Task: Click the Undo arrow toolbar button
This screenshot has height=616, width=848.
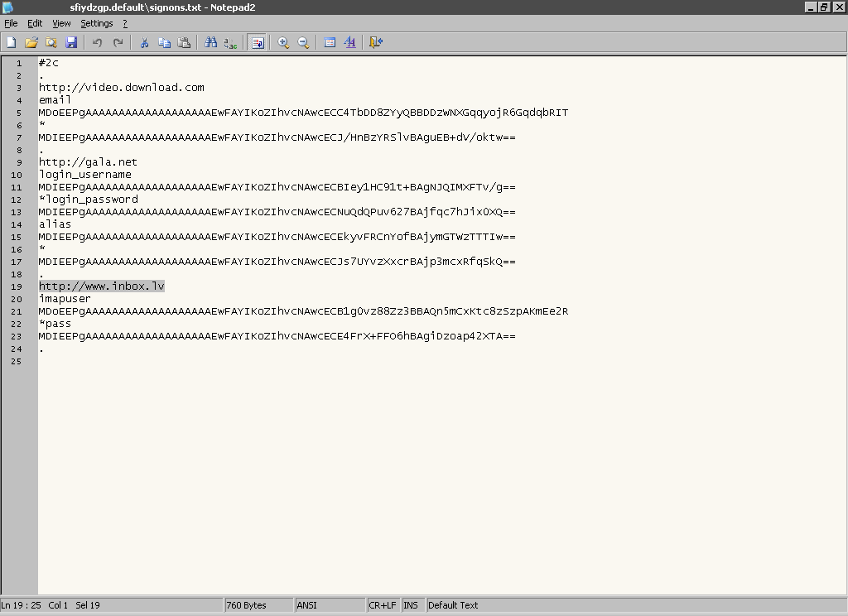Action: (98, 42)
